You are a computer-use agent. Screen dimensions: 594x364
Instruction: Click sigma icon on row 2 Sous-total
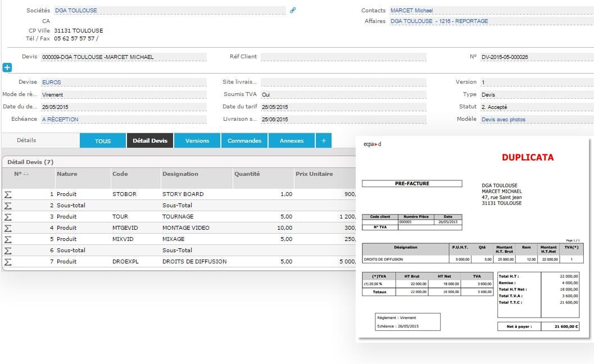coord(8,206)
